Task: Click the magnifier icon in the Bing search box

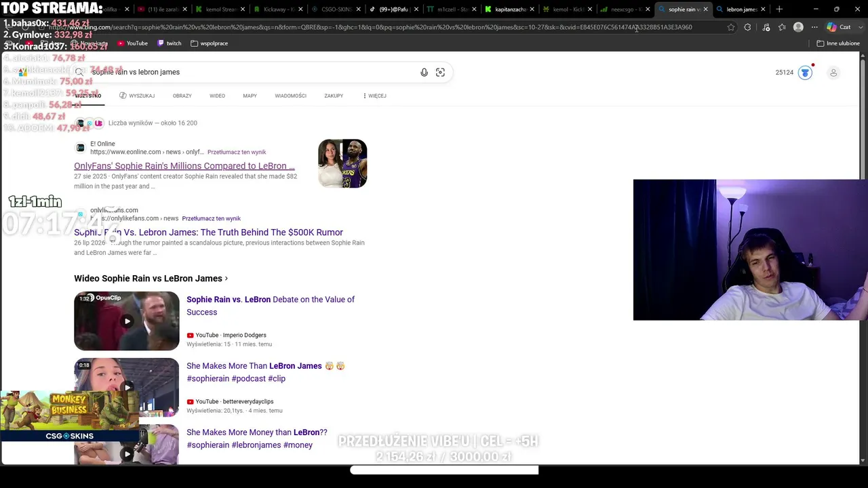Action: (79, 73)
